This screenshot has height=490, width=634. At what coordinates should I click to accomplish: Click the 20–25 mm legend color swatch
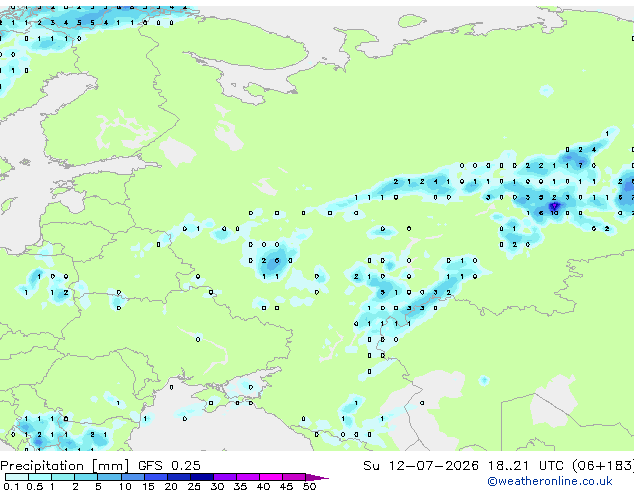point(178,477)
